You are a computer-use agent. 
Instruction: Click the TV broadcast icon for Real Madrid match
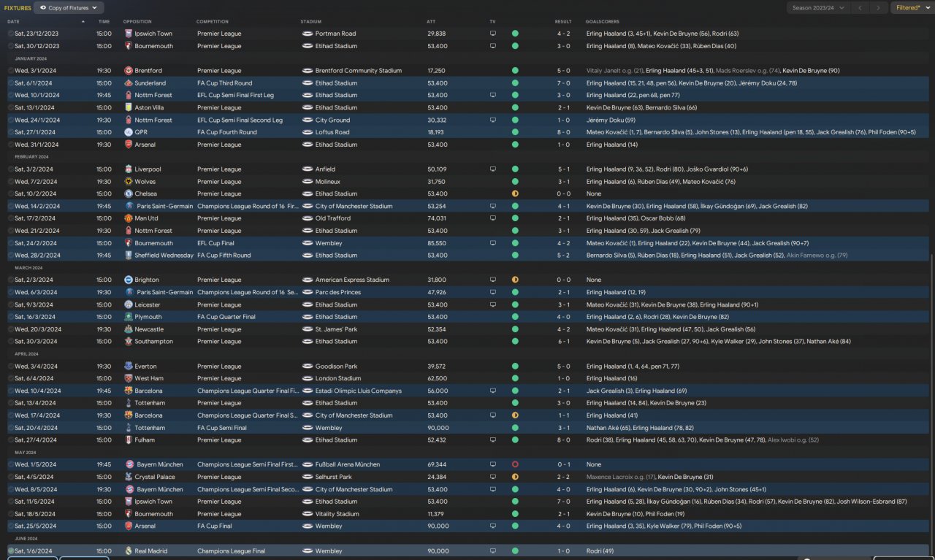tap(493, 551)
